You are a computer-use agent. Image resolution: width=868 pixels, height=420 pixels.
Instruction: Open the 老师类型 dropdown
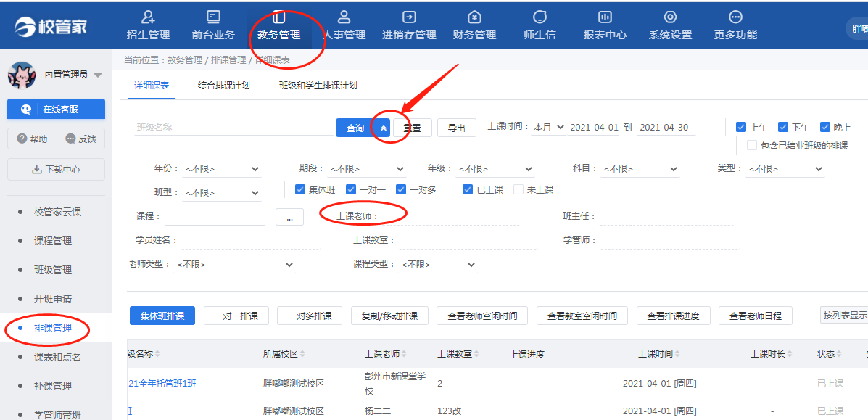click(x=234, y=265)
